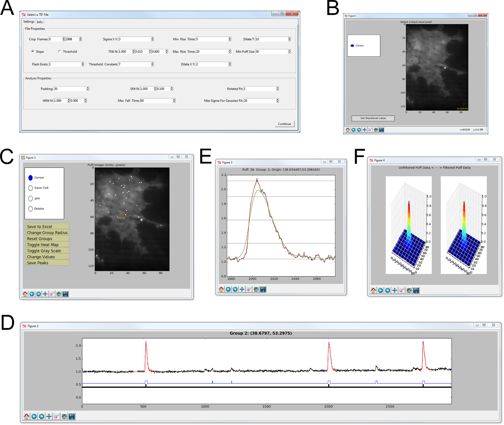This screenshot has width=504, height=425.
Task: Click Save floppy icon in Figure 2 toolbar
Action: pos(72,417)
